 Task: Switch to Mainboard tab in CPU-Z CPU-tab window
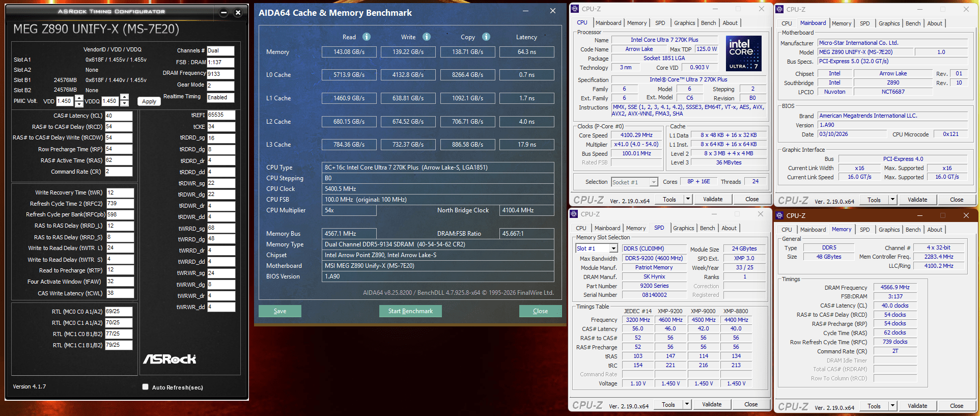pos(608,23)
